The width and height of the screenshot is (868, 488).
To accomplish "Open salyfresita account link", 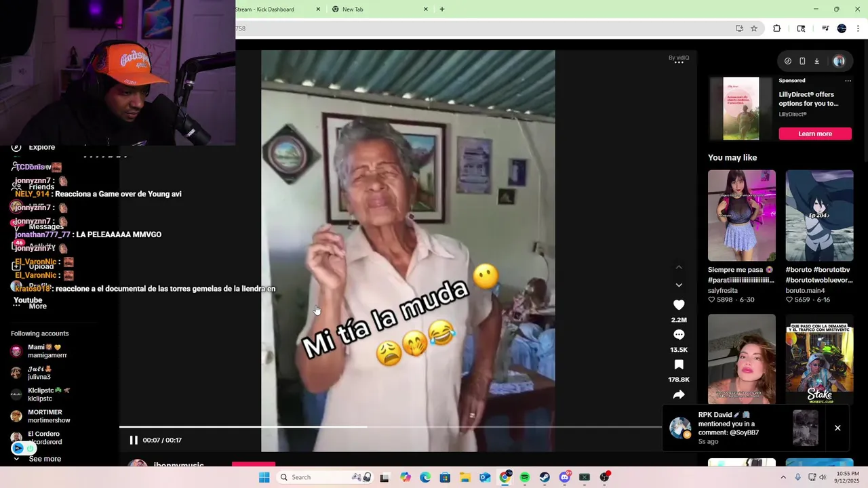I will click(x=723, y=290).
